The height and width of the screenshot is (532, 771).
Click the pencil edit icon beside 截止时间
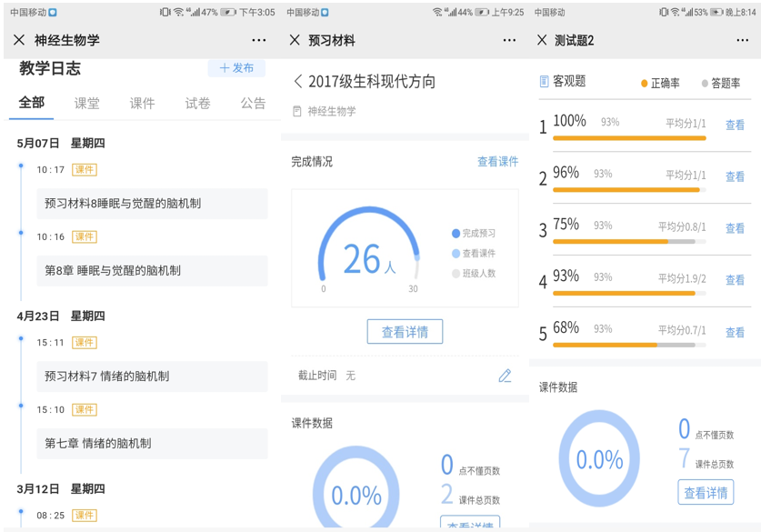(x=505, y=376)
